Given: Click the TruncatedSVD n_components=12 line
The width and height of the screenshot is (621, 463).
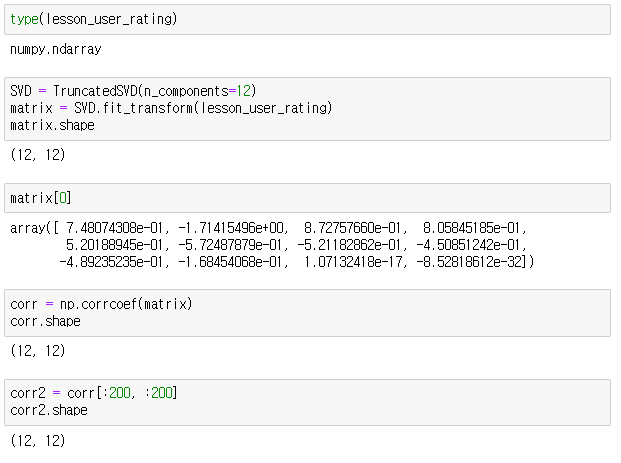Looking at the screenshot, I should coord(133,91).
